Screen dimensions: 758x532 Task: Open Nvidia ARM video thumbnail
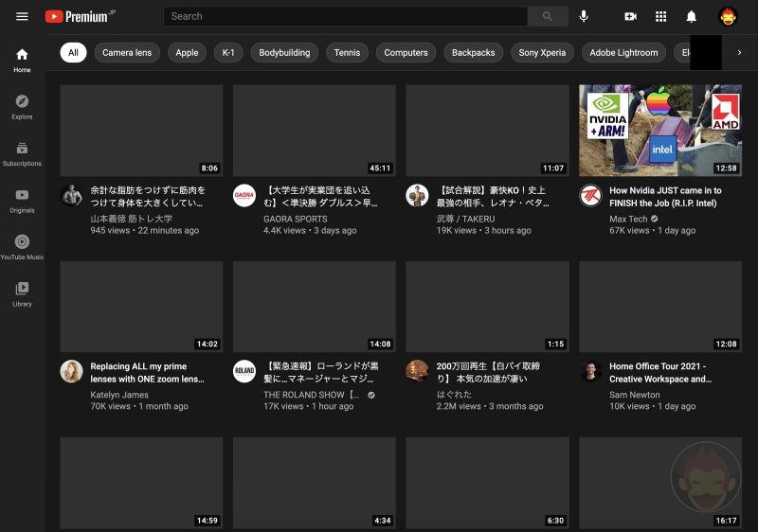click(660, 131)
